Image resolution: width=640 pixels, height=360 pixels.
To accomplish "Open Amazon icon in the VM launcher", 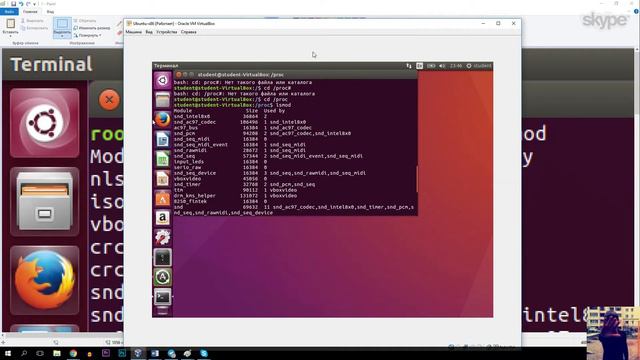I will [x=162, y=218].
